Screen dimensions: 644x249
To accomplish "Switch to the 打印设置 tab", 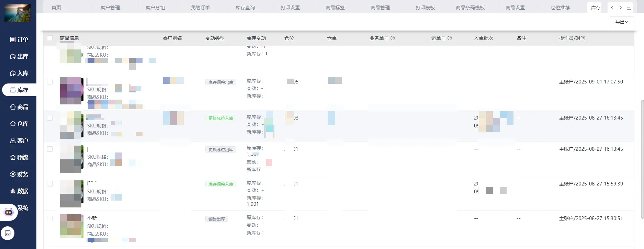I will tap(290, 8).
